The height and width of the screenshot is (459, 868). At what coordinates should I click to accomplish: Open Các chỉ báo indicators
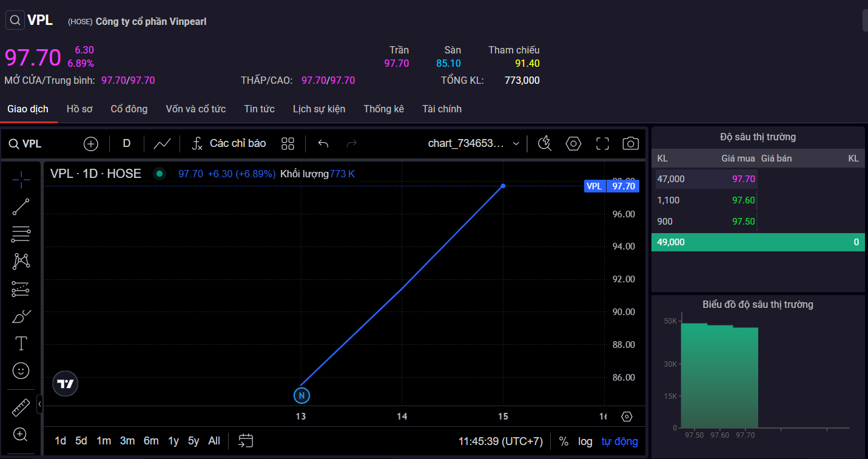point(229,144)
